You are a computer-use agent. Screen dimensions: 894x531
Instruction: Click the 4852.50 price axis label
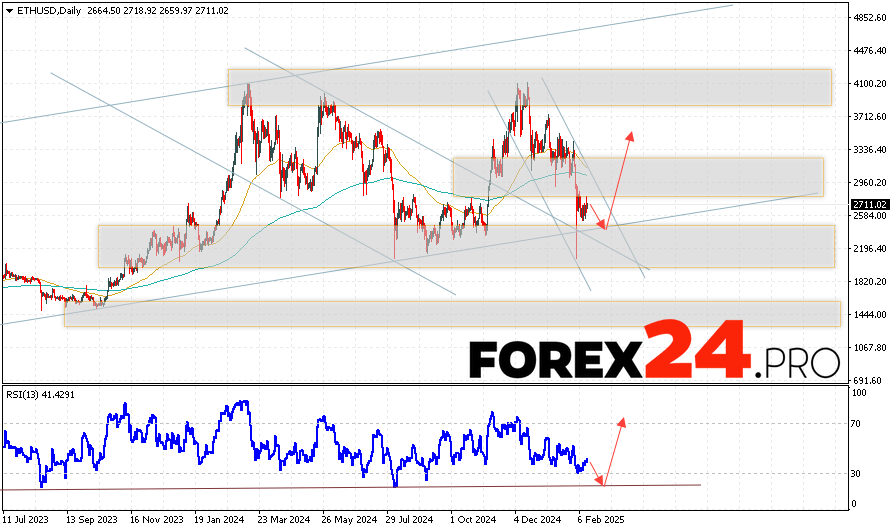(x=868, y=18)
